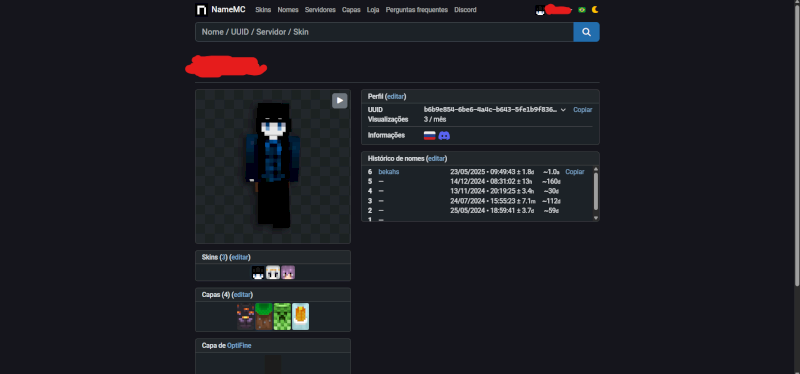Copy the UUID with Copiar
Image resolution: width=800 pixels, height=374 pixels.
[x=582, y=110]
